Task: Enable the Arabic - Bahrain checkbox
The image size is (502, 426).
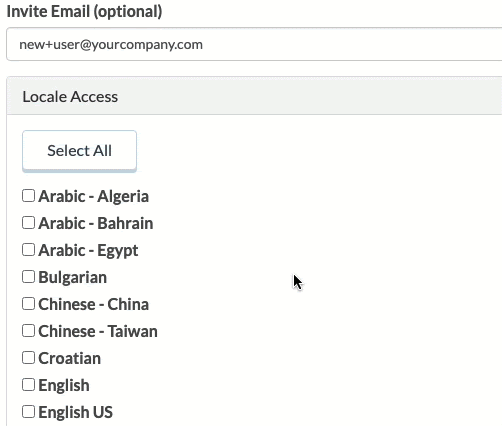Action: [28, 223]
